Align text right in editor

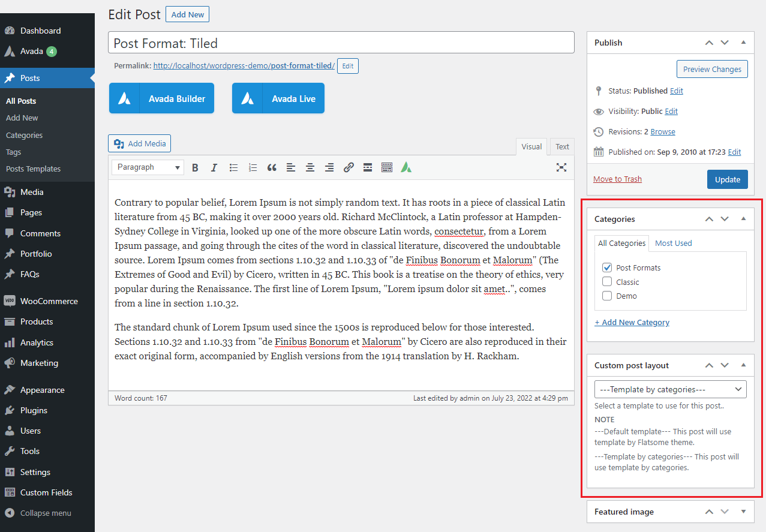coord(329,168)
